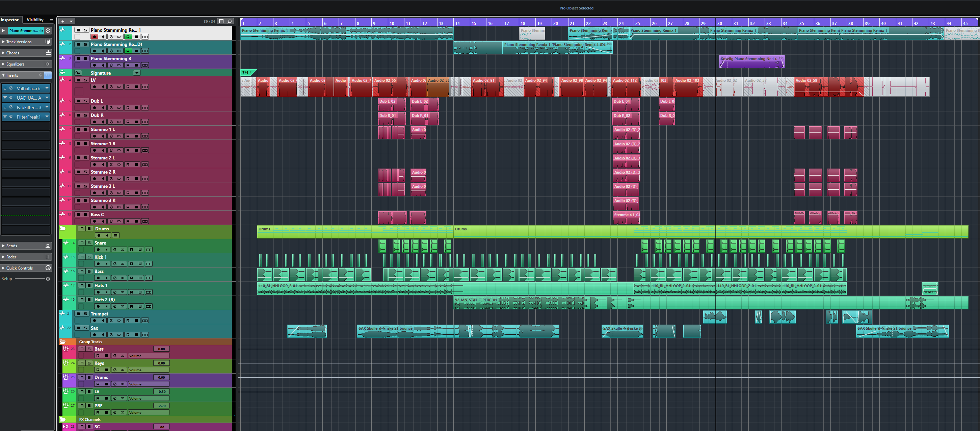980x431 pixels.
Task: Enable record on Piano Stemmning 3 track
Action: [94, 65]
